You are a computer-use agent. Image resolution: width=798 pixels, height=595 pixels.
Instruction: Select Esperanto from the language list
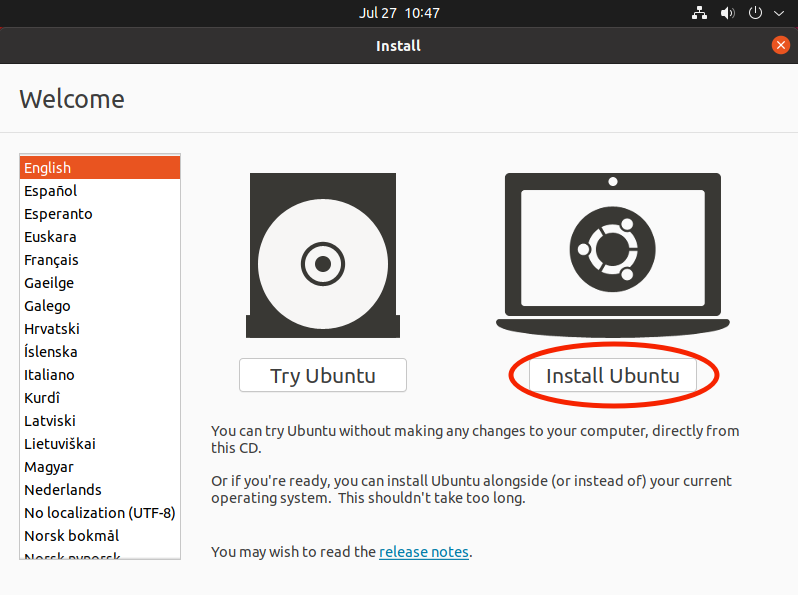click(99, 214)
